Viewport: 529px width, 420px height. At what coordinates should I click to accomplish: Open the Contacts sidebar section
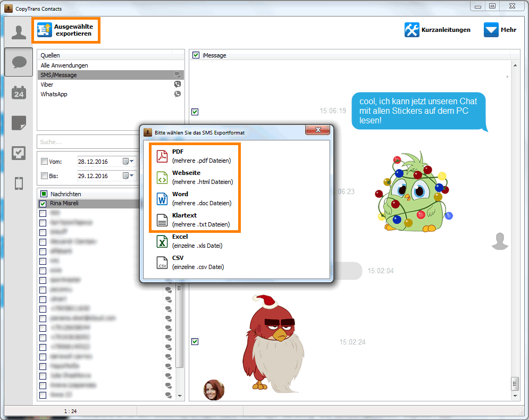[19, 33]
